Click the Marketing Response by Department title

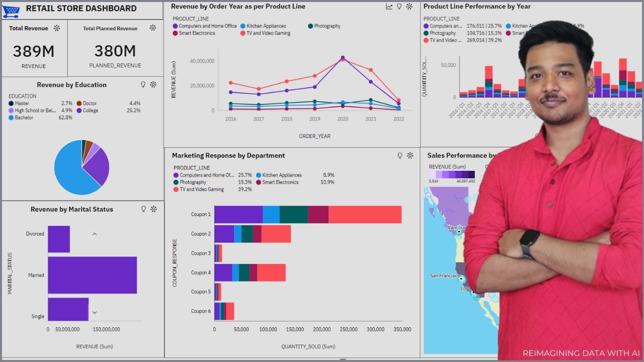pos(228,156)
